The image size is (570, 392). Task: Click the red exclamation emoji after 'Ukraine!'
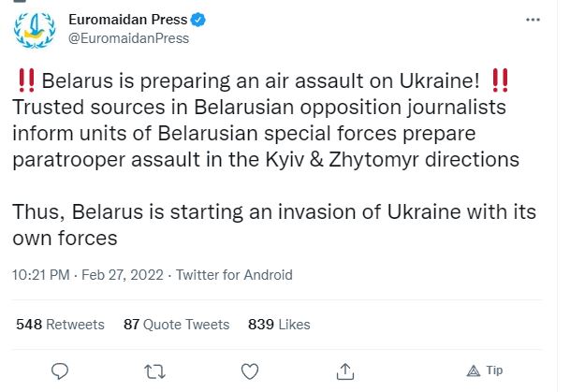click(x=502, y=81)
